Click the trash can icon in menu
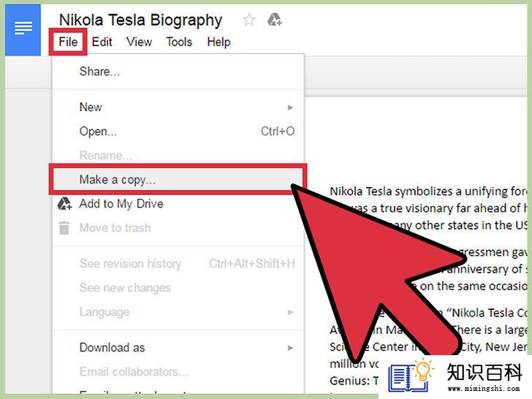This screenshot has width=532, height=399. pos(64,228)
